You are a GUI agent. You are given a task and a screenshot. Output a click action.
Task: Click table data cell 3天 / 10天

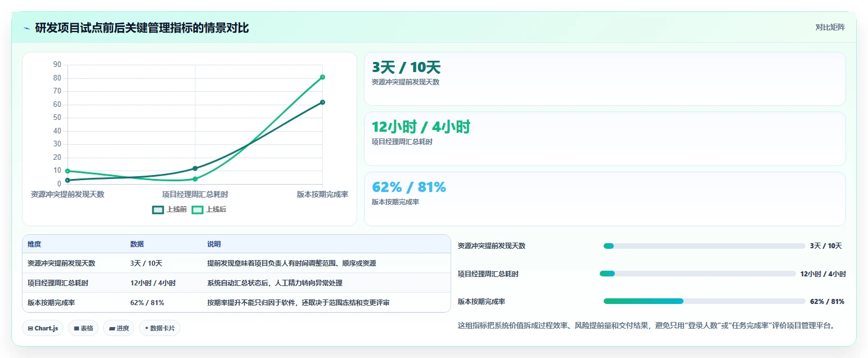click(146, 263)
